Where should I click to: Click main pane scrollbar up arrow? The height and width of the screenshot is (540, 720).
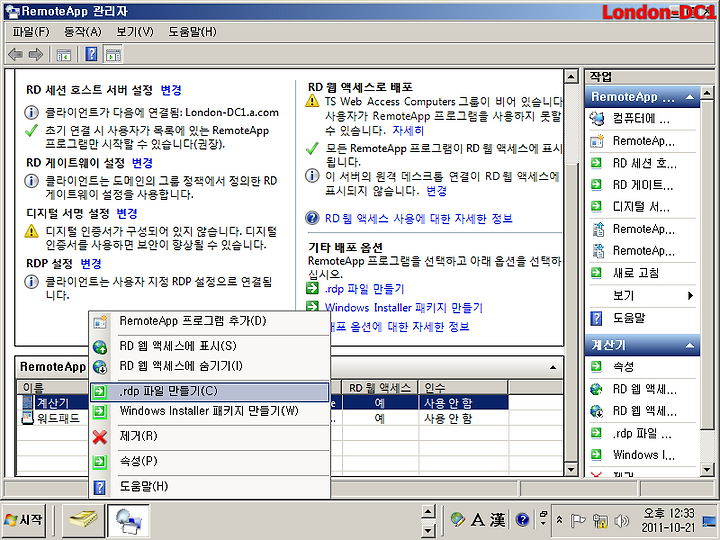click(x=571, y=77)
